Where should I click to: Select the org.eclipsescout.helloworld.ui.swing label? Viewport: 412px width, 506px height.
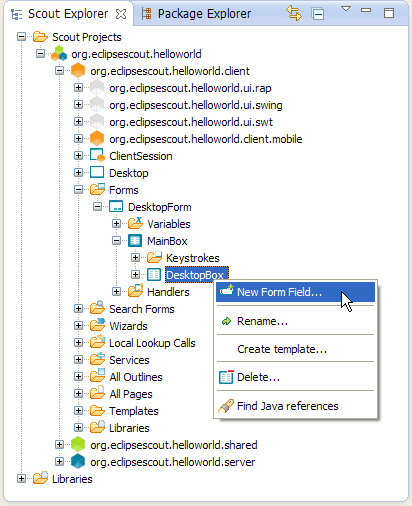pyautogui.click(x=196, y=105)
